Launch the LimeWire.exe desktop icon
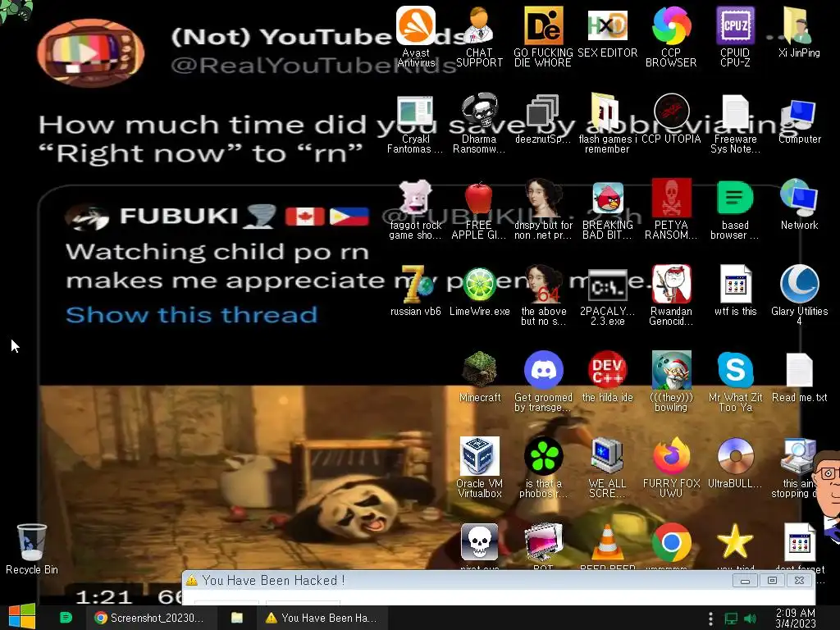Image resolution: width=840 pixels, height=630 pixels. (x=479, y=291)
